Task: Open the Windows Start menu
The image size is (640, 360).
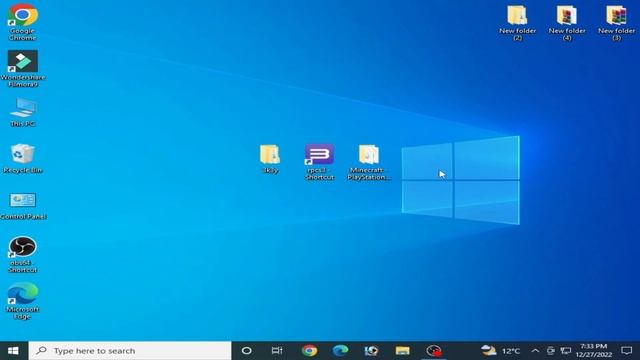Action: point(13,351)
